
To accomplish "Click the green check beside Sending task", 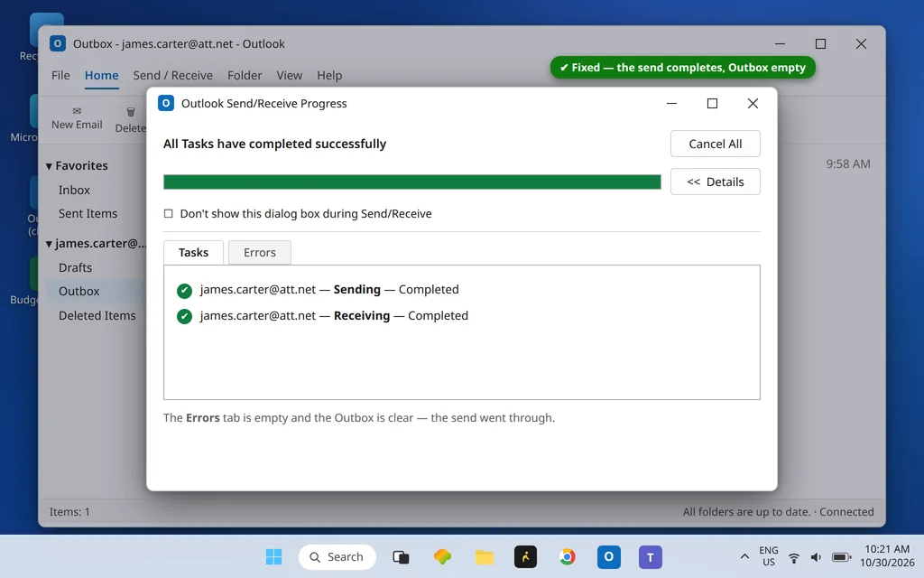I will pos(184,290).
